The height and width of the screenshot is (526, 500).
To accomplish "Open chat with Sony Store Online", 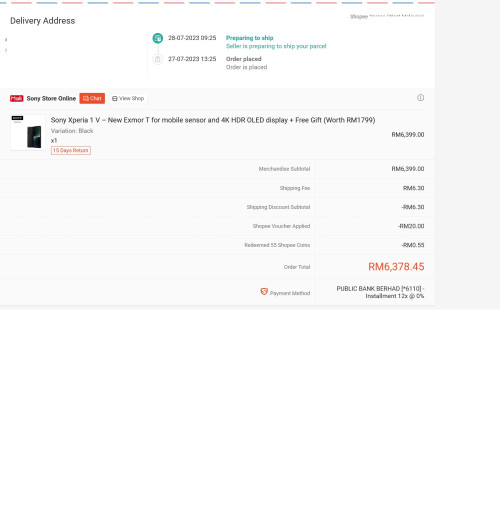I will point(92,98).
